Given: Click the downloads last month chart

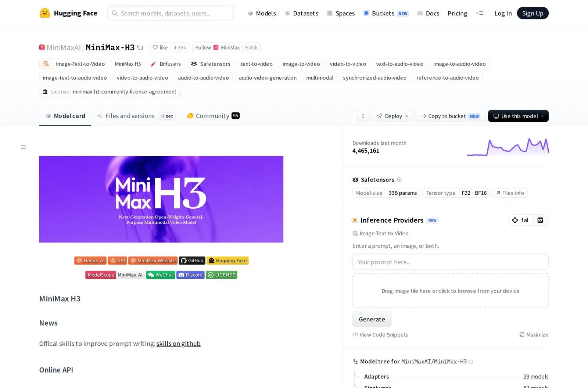Looking at the screenshot, I should coord(508,147).
